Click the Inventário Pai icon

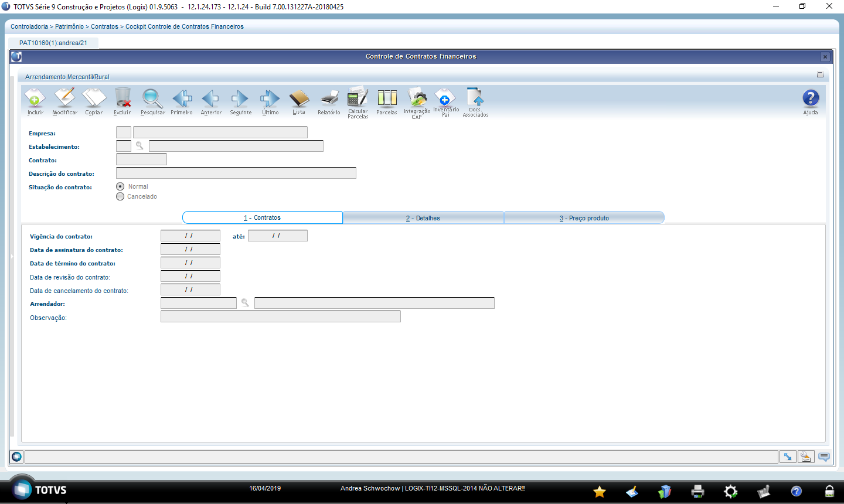445,97
